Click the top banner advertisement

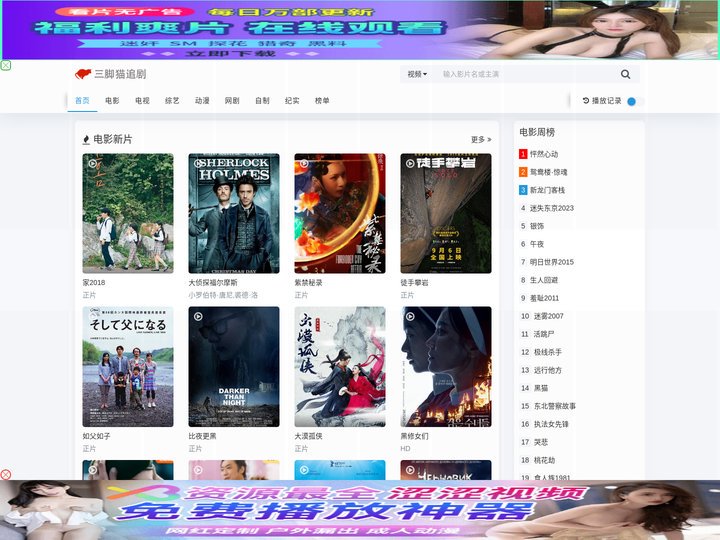(360, 30)
